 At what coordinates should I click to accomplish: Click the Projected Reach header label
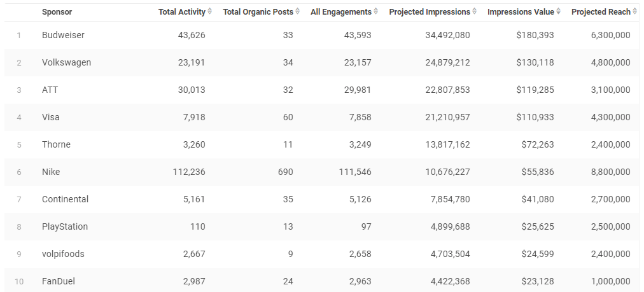click(601, 12)
